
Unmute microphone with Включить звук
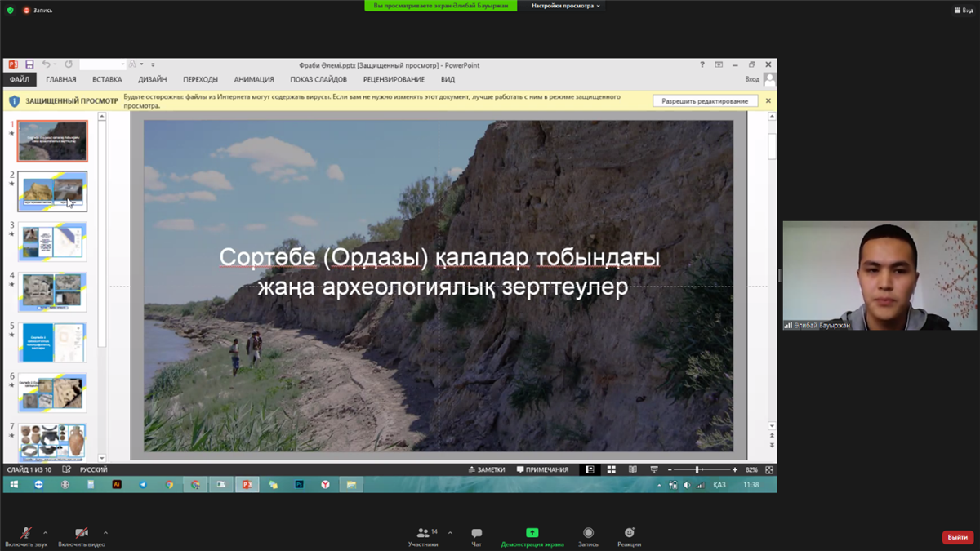click(x=26, y=533)
